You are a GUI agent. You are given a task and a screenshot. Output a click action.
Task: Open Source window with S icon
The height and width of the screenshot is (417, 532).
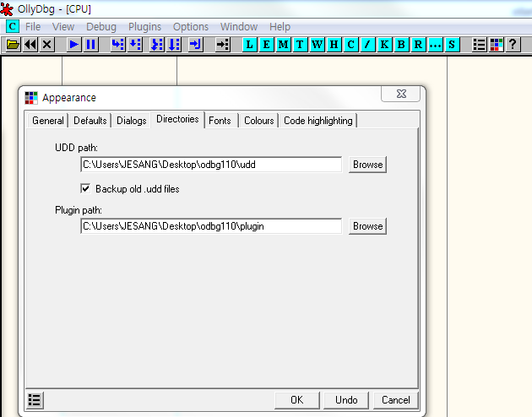[452, 45]
